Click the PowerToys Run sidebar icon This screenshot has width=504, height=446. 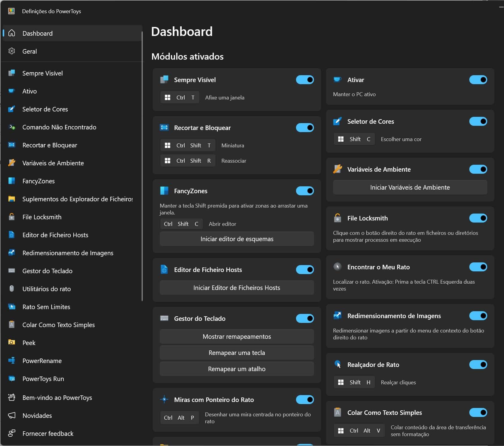pyautogui.click(x=12, y=379)
